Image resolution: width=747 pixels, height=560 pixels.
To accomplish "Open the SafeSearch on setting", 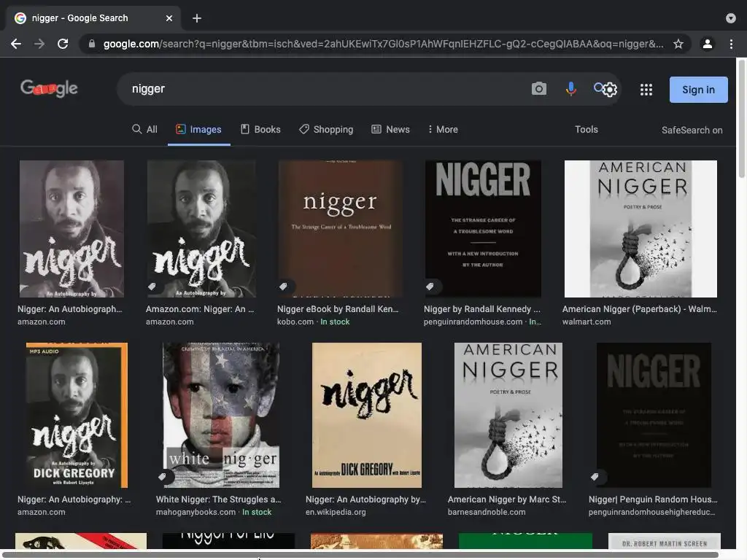I will (692, 130).
